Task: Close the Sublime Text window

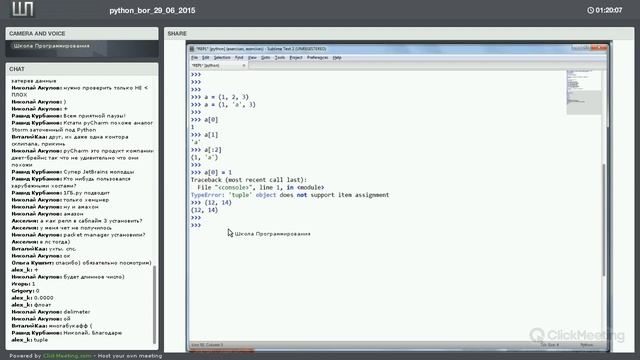Action: tap(599, 48)
